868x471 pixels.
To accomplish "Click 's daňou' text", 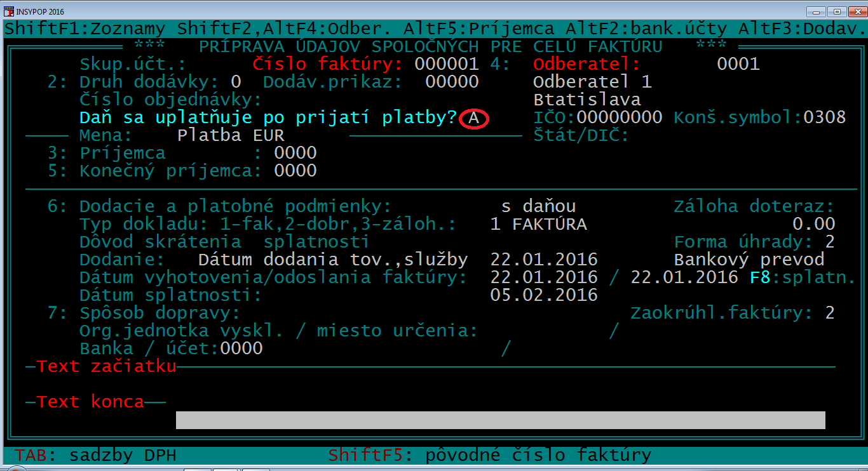I will coord(539,206).
